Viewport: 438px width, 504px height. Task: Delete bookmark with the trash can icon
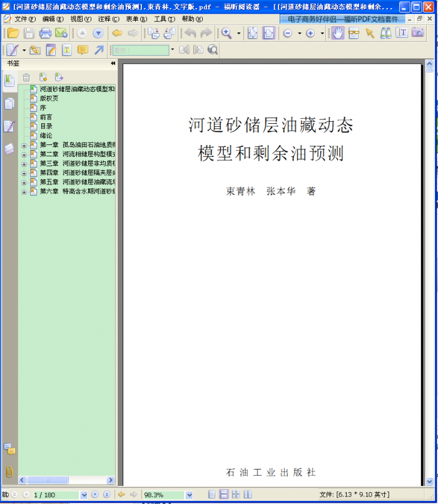click(26, 77)
